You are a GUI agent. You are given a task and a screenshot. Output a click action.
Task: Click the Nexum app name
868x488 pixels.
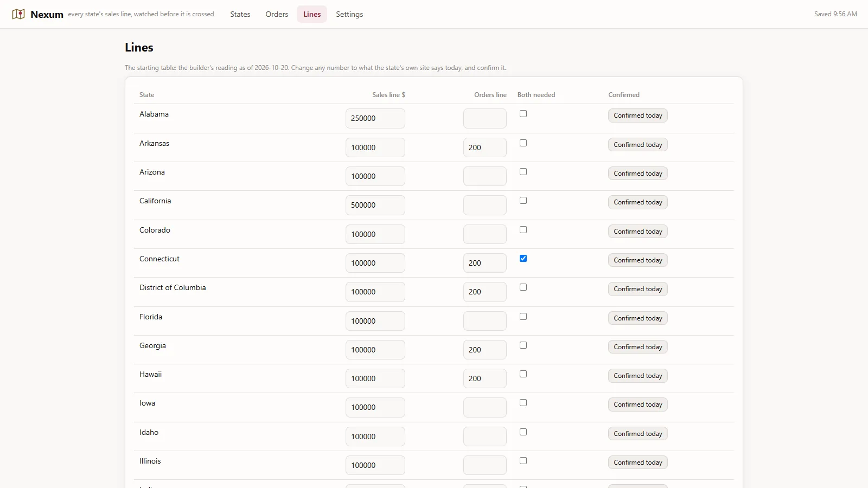point(47,15)
